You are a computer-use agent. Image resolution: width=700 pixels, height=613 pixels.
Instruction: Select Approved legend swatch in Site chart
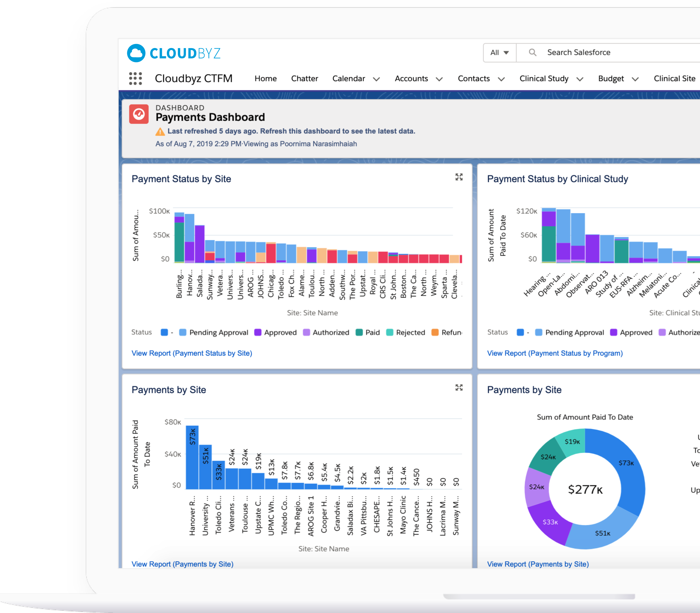click(258, 332)
